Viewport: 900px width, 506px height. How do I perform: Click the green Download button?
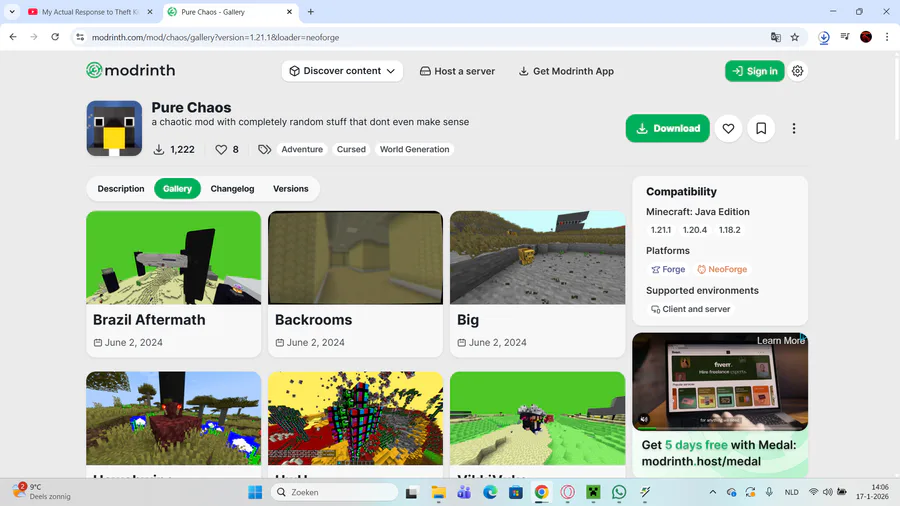click(x=668, y=129)
